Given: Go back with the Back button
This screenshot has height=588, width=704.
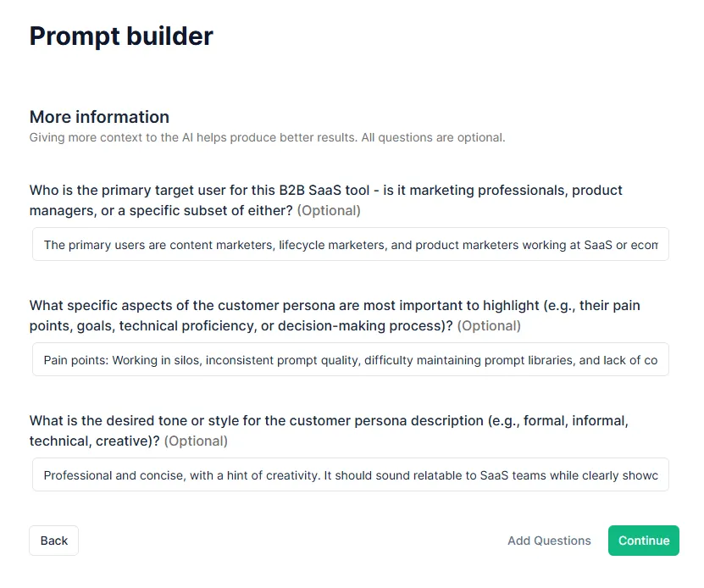Looking at the screenshot, I should 54,541.
